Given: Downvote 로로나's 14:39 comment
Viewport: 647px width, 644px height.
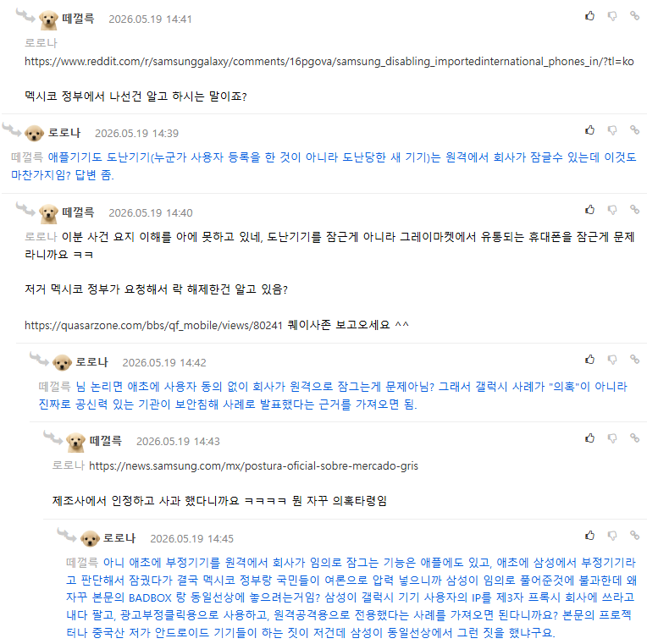Looking at the screenshot, I should coord(612,130).
